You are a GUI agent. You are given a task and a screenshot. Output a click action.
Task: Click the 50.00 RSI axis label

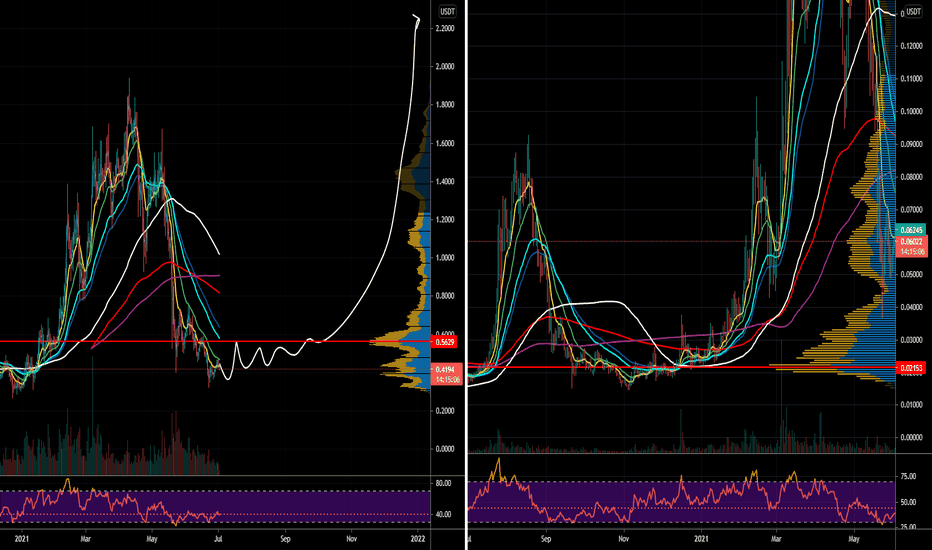click(909, 502)
